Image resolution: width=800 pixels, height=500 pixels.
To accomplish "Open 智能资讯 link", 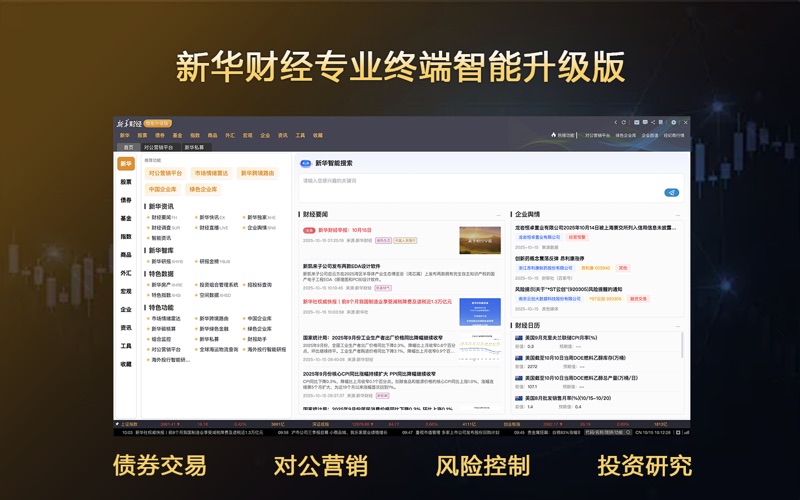I will click(161, 238).
